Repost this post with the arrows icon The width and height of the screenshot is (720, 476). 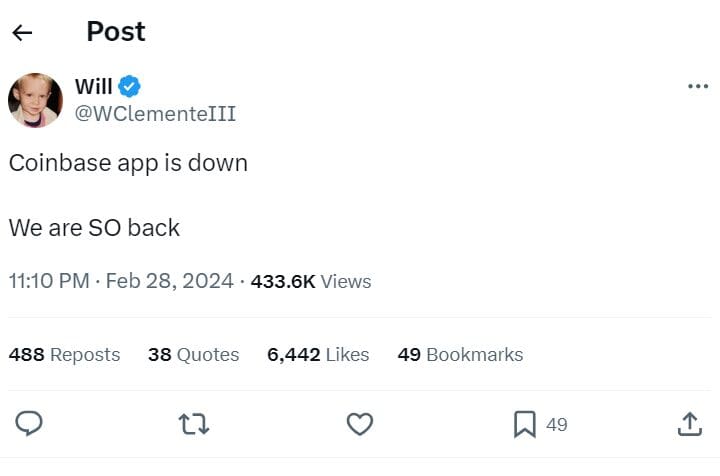point(194,424)
